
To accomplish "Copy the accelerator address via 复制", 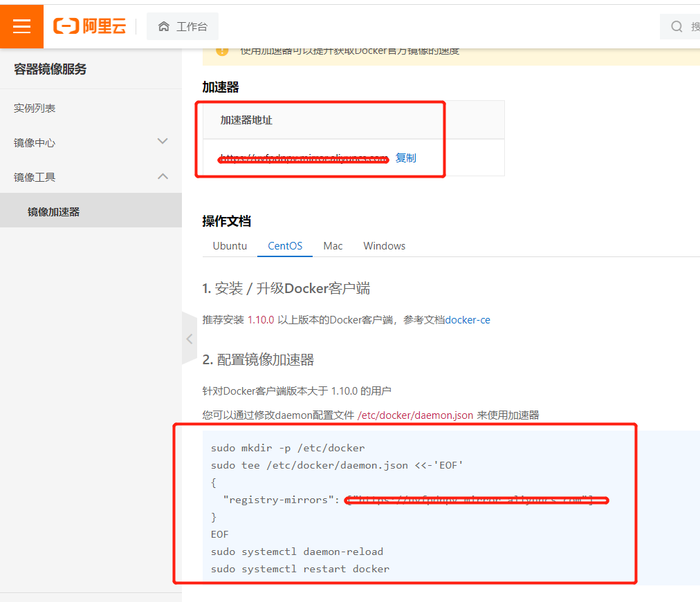I will pyautogui.click(x=406, y=158).
